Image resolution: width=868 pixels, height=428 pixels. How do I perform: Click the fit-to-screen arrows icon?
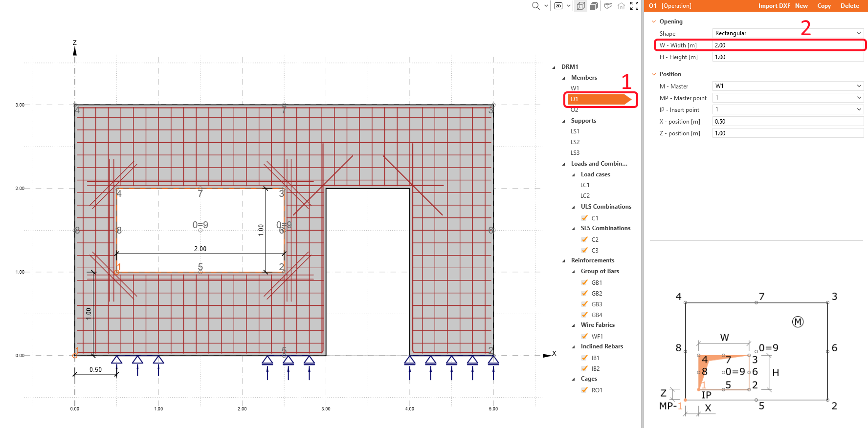[x=634, y=6]
